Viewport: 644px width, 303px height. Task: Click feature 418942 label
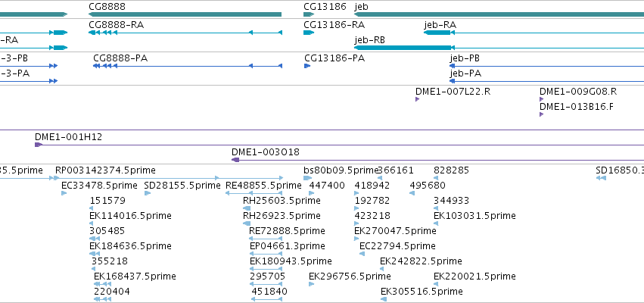pos(372,186)
